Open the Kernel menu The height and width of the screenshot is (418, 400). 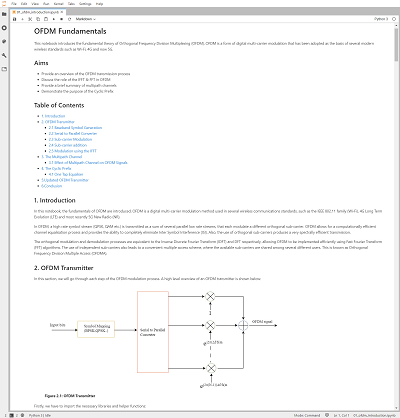tap(59, 4)
